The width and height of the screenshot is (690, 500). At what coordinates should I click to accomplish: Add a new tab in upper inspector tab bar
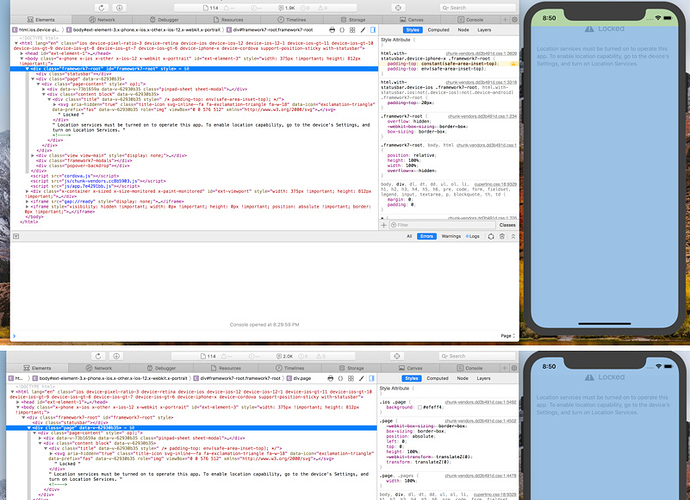(505, 19)
